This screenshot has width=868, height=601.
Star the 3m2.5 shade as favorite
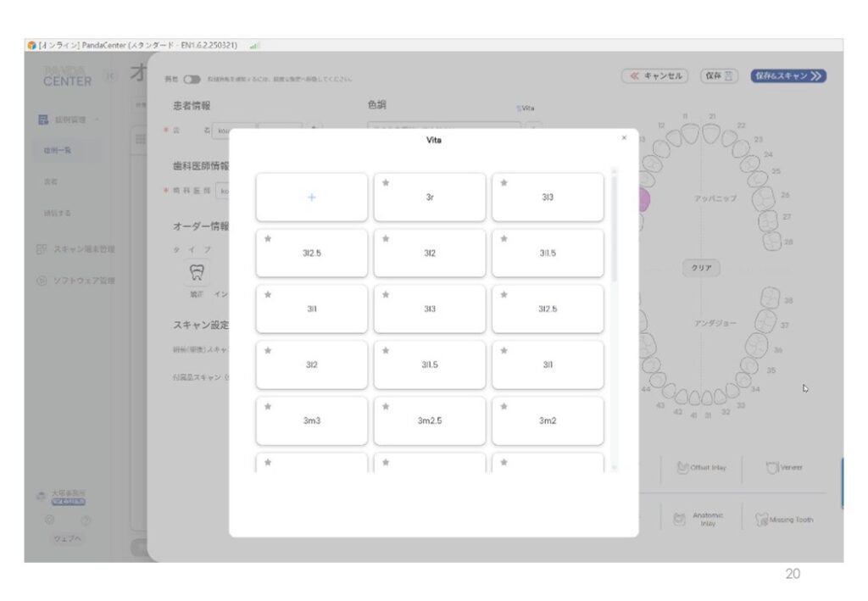point(387,406)
